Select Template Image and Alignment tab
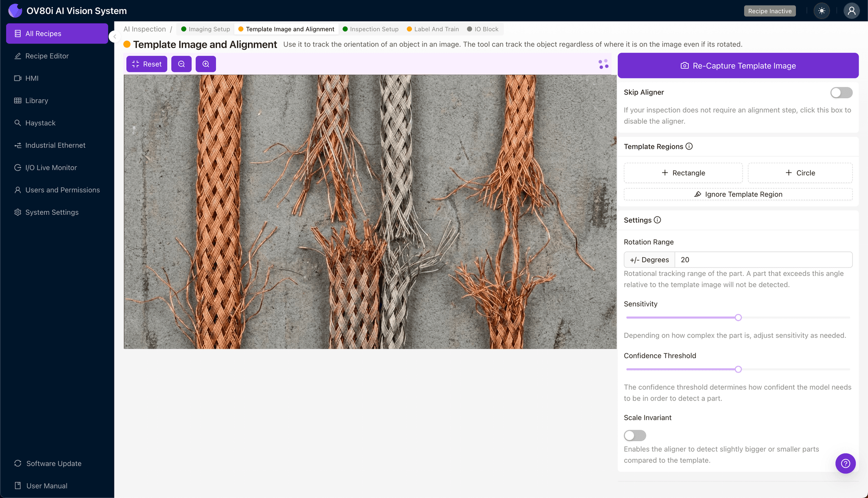Viewport: 868px width, 498px height. point(286,29)
